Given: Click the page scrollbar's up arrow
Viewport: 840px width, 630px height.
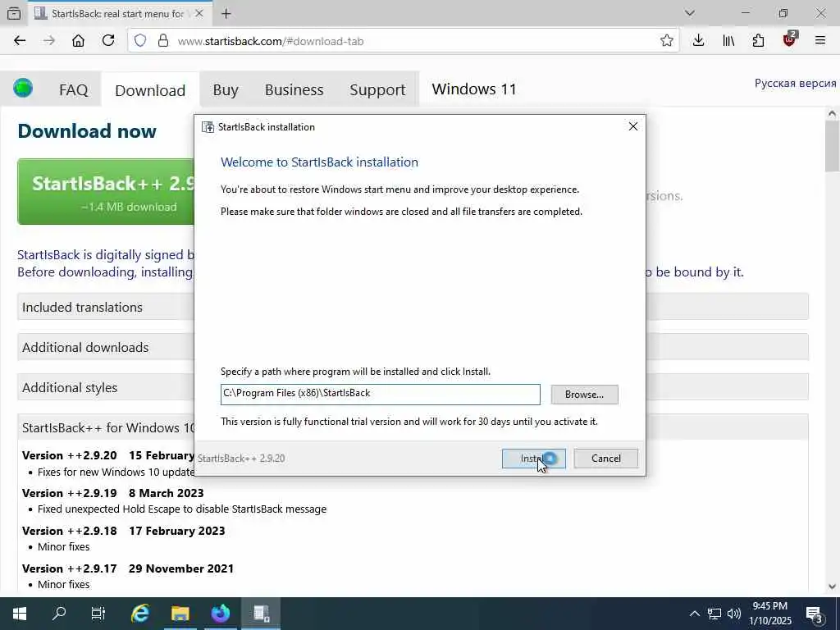Looking at the screenshot, I should click(x=832, y=113).
